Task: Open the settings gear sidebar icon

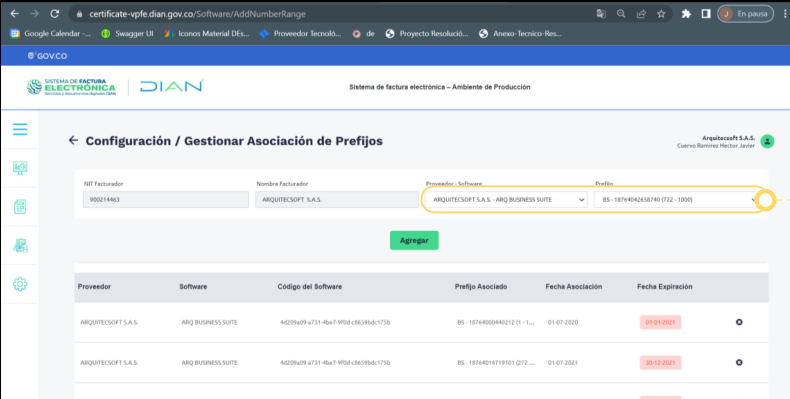Action: (x=20, y=284)
